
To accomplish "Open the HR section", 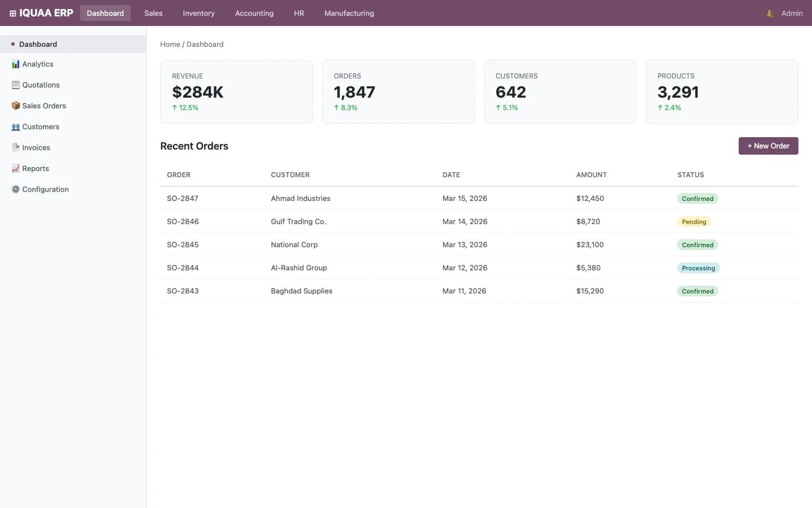I will click(x=299, y=13).
